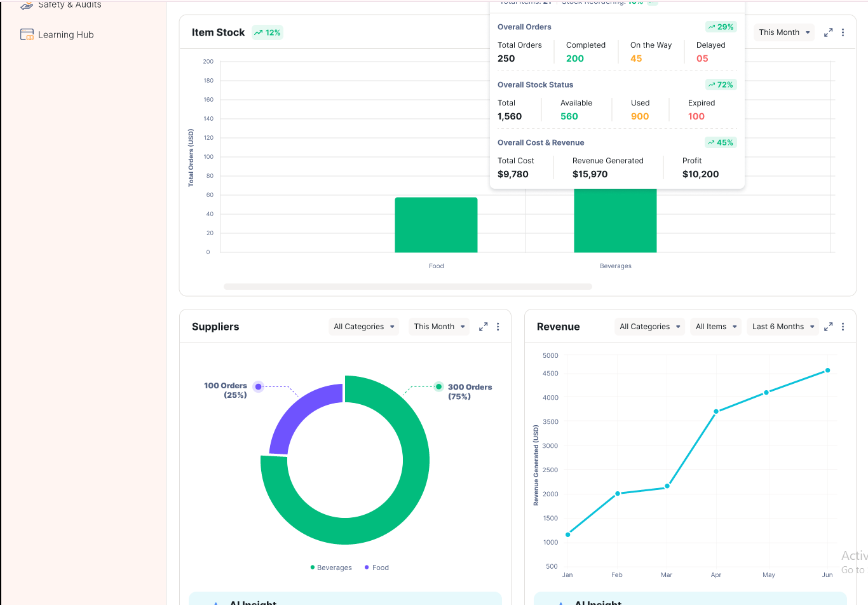This screenshot has width=868, height=605.
Task: Click the Item Stock 12% trend badge
Action: 267,32
